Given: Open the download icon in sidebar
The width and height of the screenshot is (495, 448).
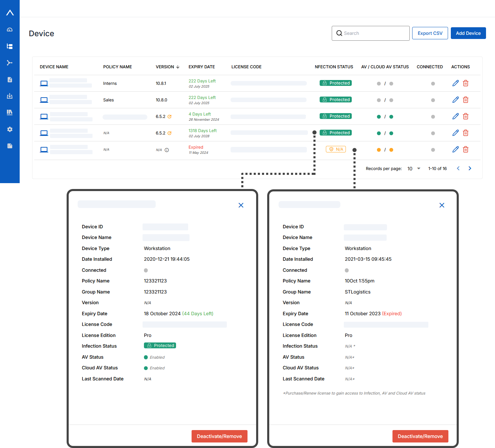Looking at the screenshot, I should click(x=10, y=96).
